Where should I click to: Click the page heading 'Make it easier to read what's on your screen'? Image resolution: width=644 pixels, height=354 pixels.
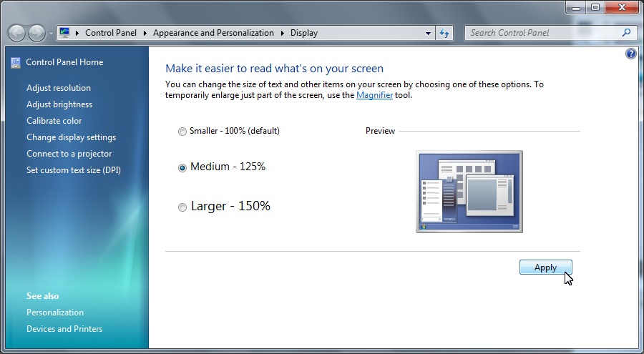(274, 68)
